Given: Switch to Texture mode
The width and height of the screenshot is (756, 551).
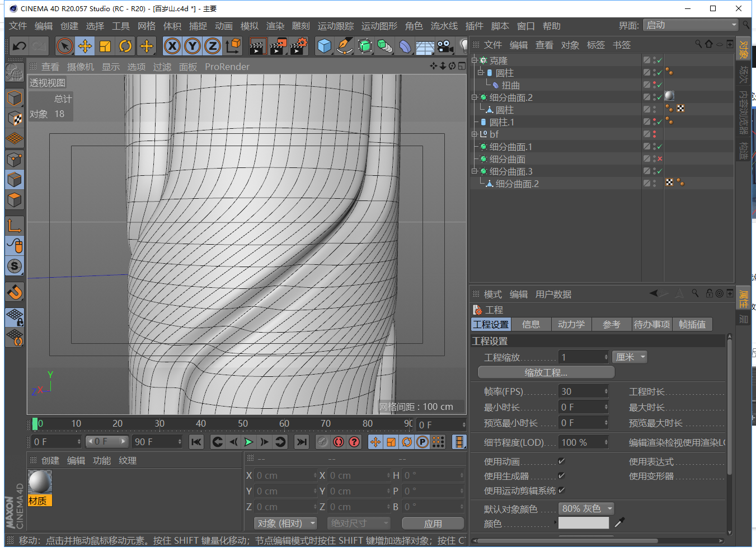Looking at the screenshot, I should point(15,118).
